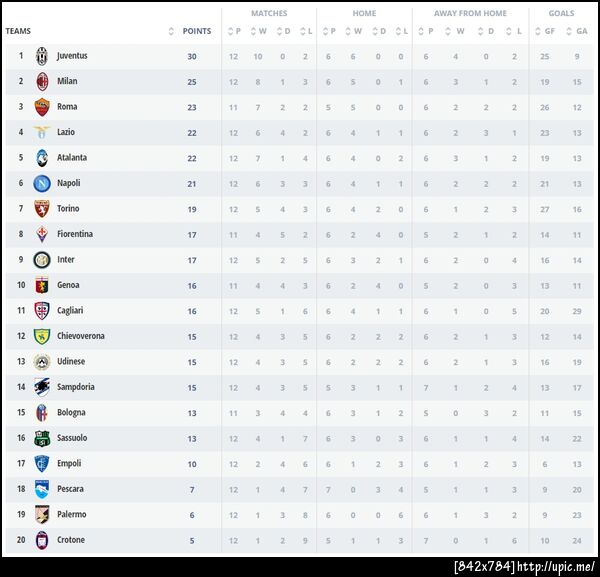600x577 pixels.
Task: Click the Crotone club crest
Action: 42,540
